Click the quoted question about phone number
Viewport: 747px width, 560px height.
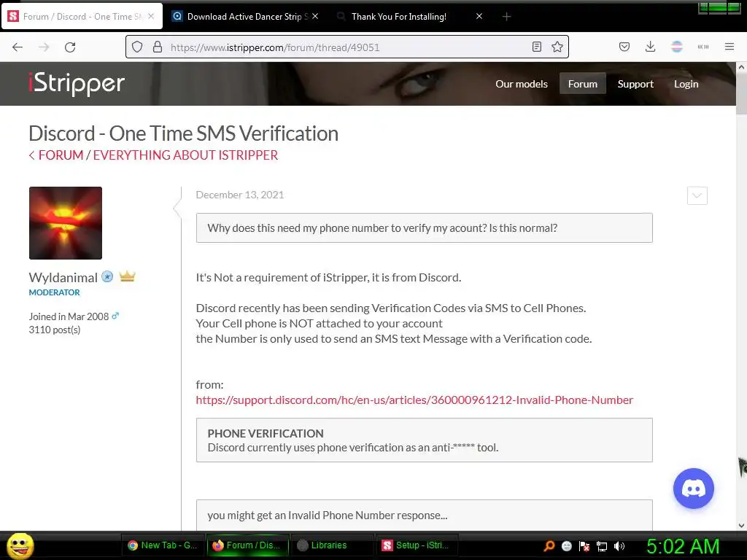424,227
